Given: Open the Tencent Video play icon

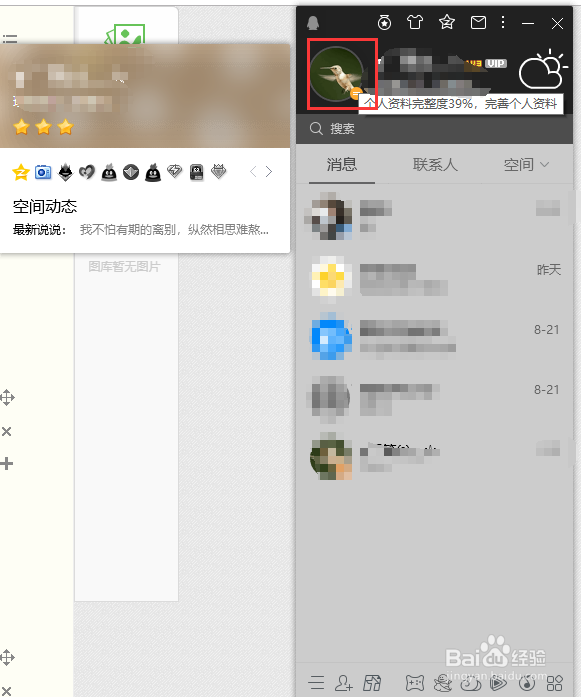Looking at the screenshot, I should coord(498,682).
